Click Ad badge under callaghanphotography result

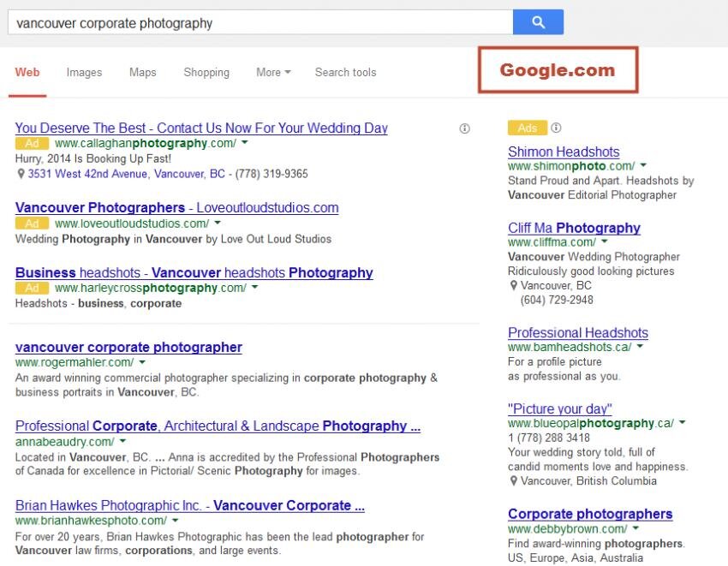tap(32, 144)
